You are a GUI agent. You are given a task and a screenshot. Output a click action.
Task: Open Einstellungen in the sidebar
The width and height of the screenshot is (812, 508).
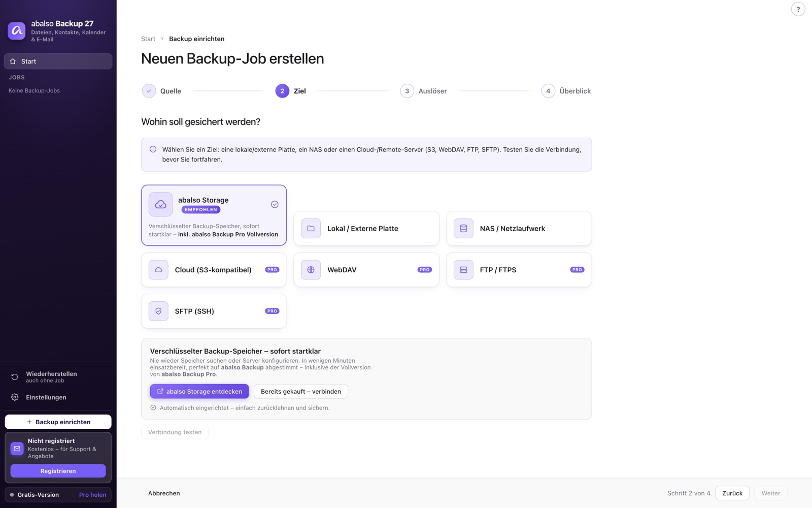58,397
